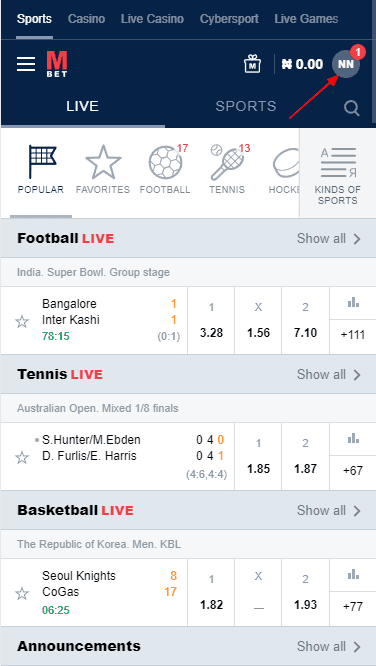Open +111 more markets for Bangalore
Screen dimensions: 376x666
[353, 335]
